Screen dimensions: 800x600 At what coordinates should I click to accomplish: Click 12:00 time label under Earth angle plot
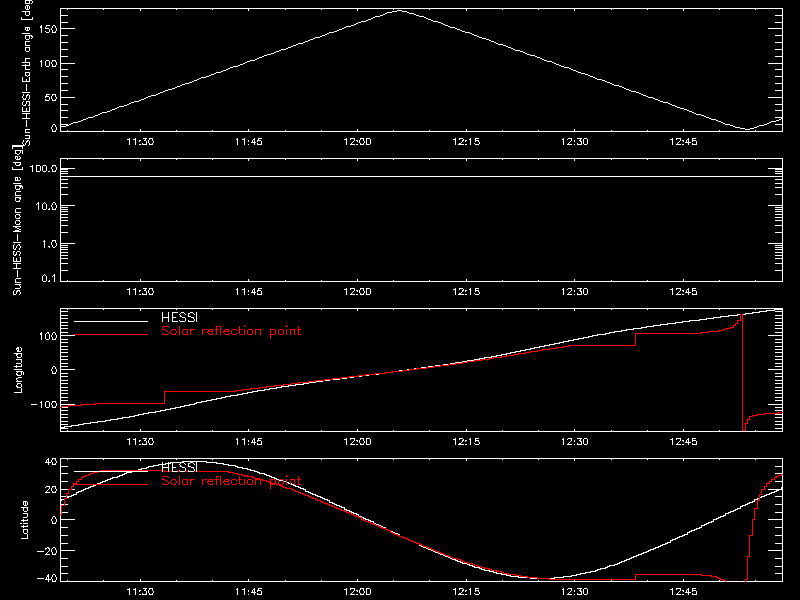(358, 142)
